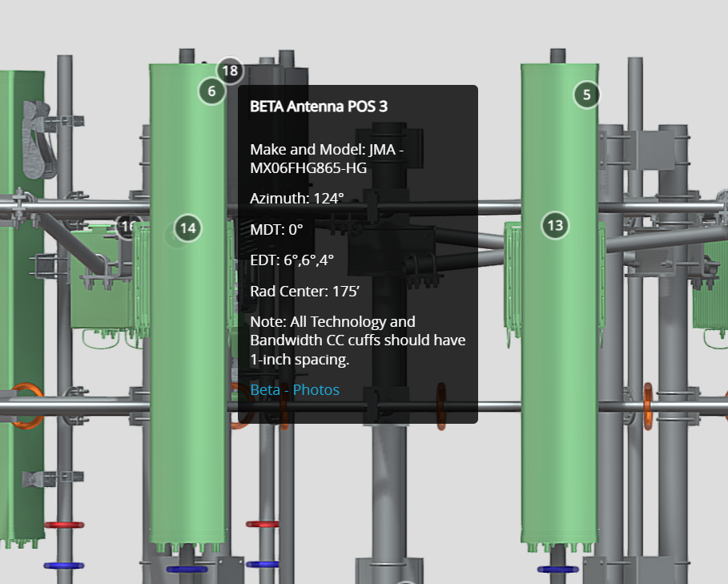Select antenna position marker 6
This screenshot has width=728, height=584.
click(211, 91)
